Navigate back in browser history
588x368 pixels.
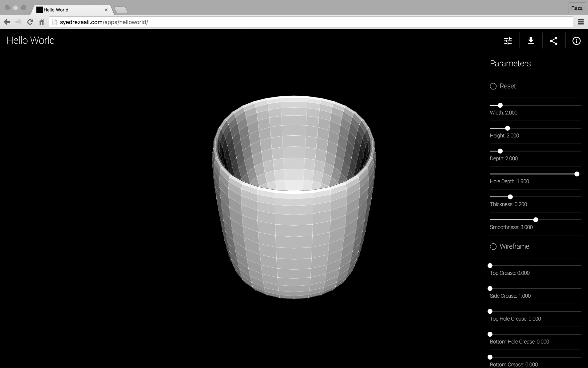pos(7,22)
